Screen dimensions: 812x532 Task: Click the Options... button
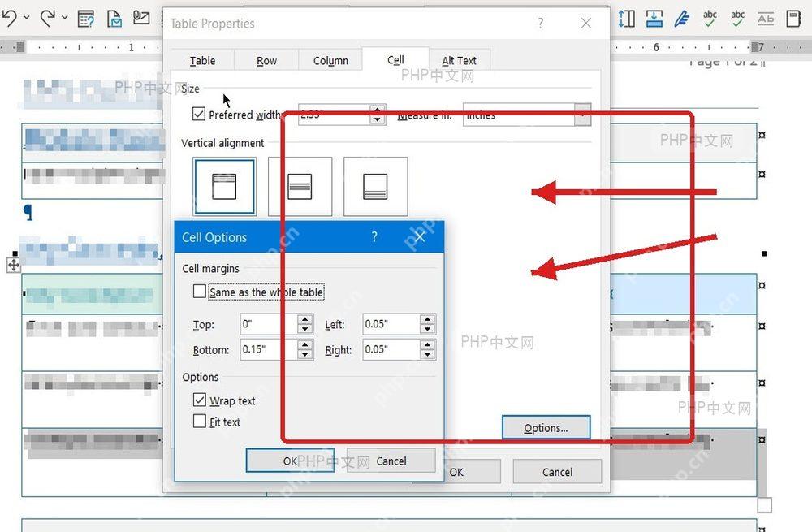pos(546,428)
